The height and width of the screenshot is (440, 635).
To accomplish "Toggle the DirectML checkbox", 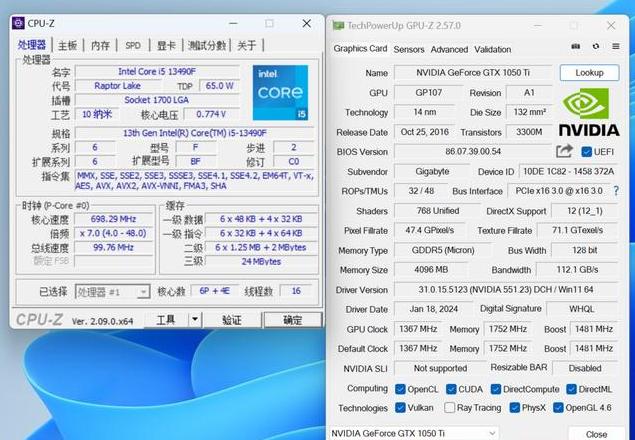I will coord(571,389).
